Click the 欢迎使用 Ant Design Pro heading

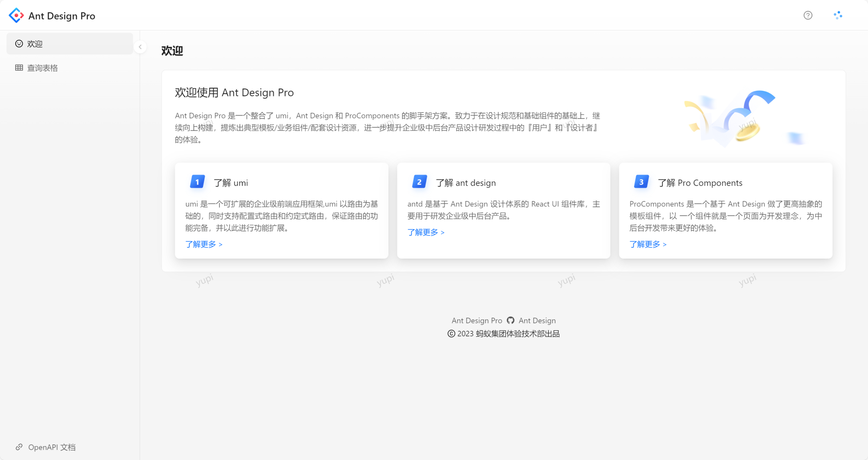click(234, 92)
